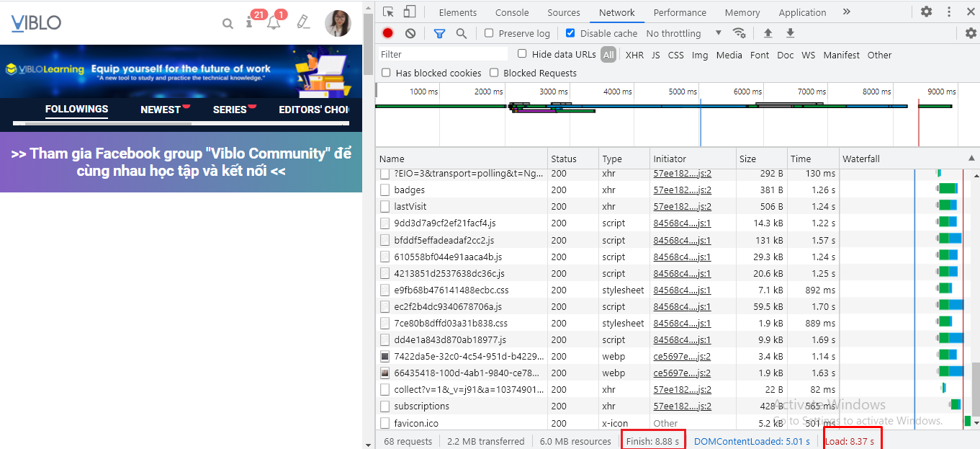
Task: Click the Viblo Community Facebook group banner
Action: tap(181, 162)
